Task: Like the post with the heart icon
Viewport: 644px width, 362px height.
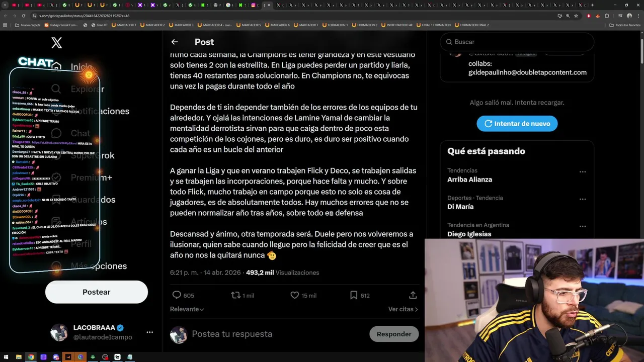Action: pos(295,295)
